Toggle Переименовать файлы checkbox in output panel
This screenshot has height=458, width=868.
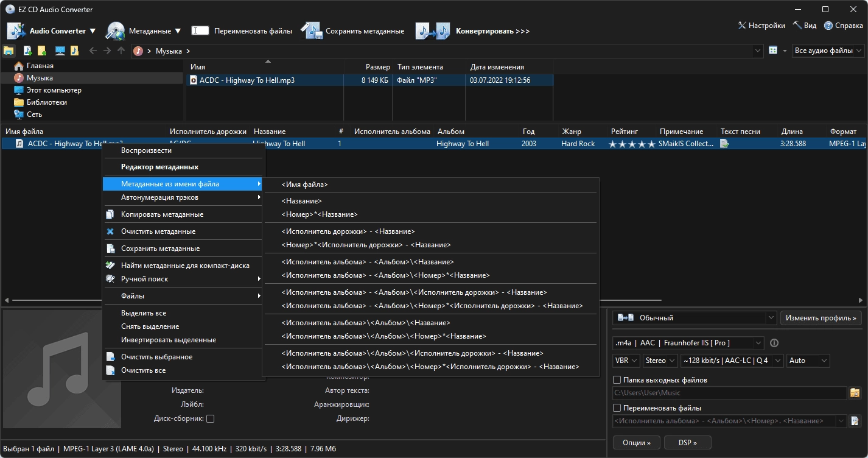click(617, 408)
